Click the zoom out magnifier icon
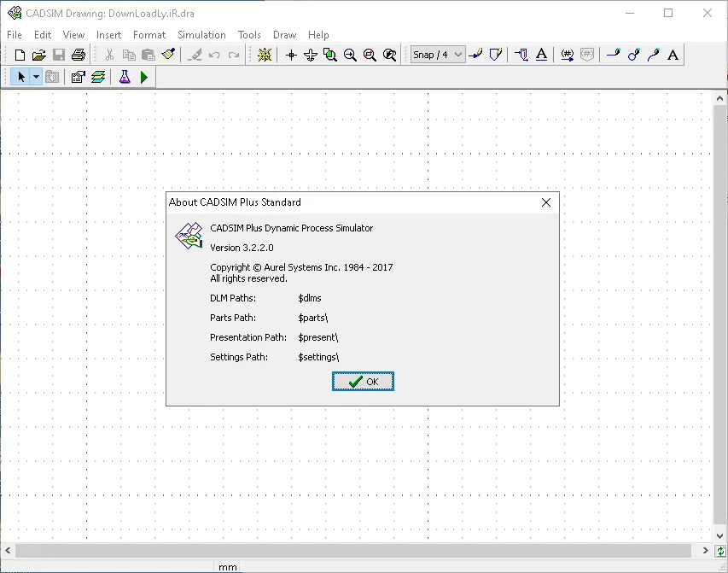The image size is (728, 573). tap(370, 55)
